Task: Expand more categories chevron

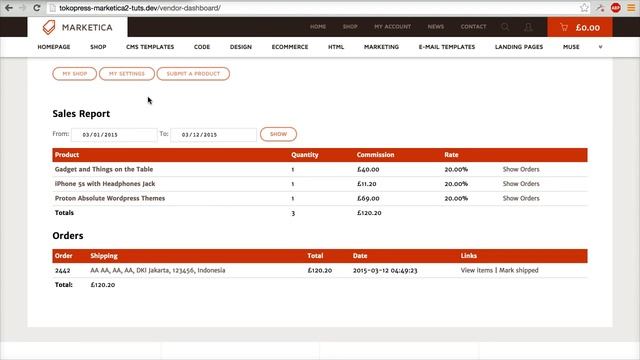Action: 600,47
